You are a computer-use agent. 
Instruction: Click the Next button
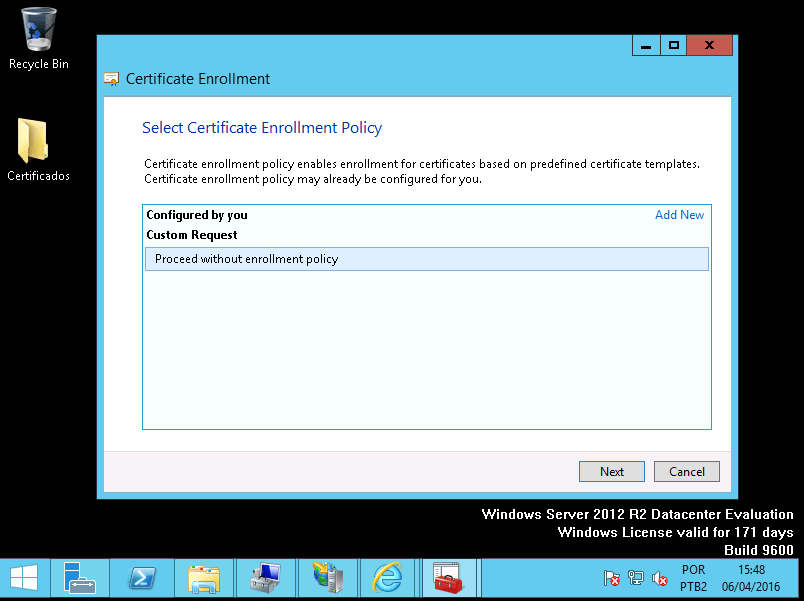[612, 472]
